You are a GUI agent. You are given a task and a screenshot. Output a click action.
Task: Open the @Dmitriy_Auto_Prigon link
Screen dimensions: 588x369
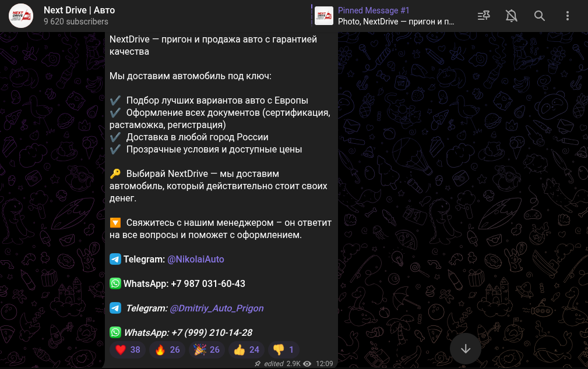tap(217, 308)
